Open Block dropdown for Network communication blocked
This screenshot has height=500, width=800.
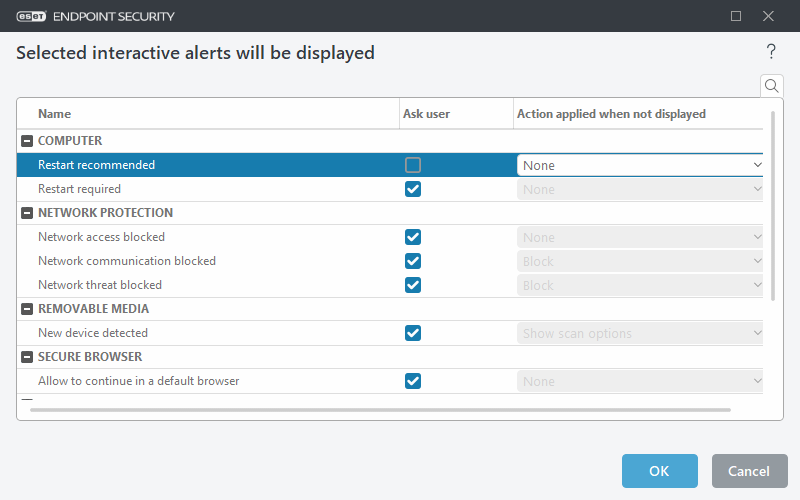pos(640,261)
